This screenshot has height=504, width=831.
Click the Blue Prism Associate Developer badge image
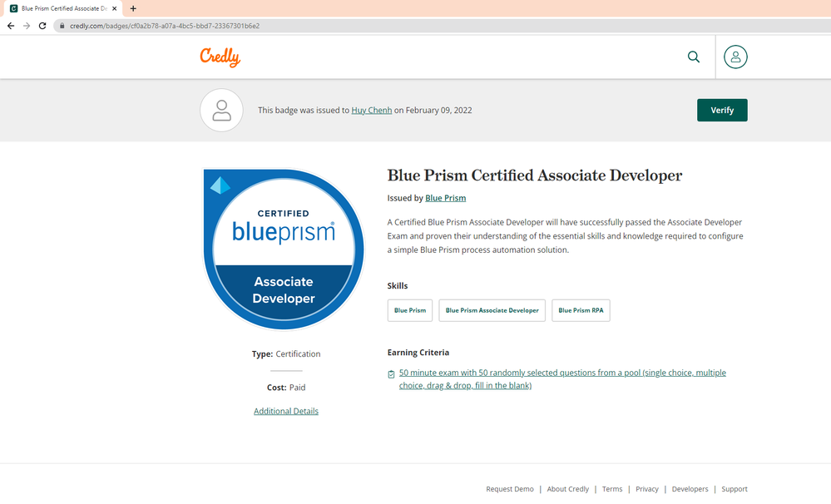coord(284,249)
